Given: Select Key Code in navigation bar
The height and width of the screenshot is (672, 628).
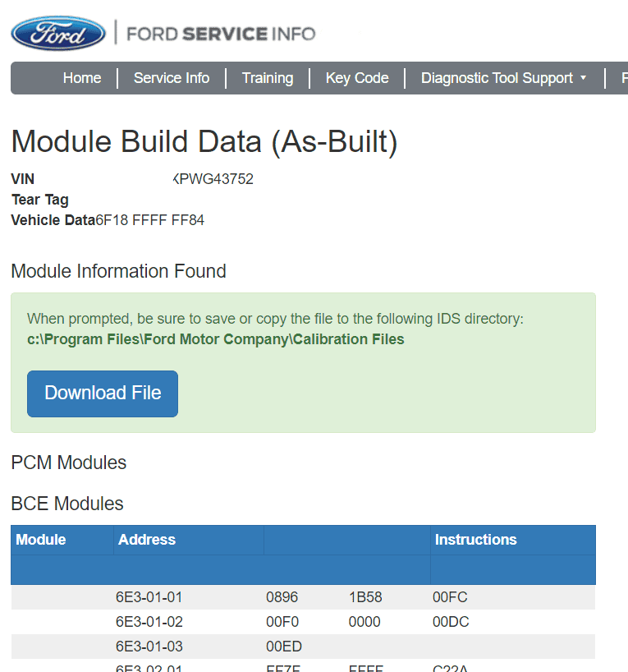Looking at the screenshot, I should (357, 78).
